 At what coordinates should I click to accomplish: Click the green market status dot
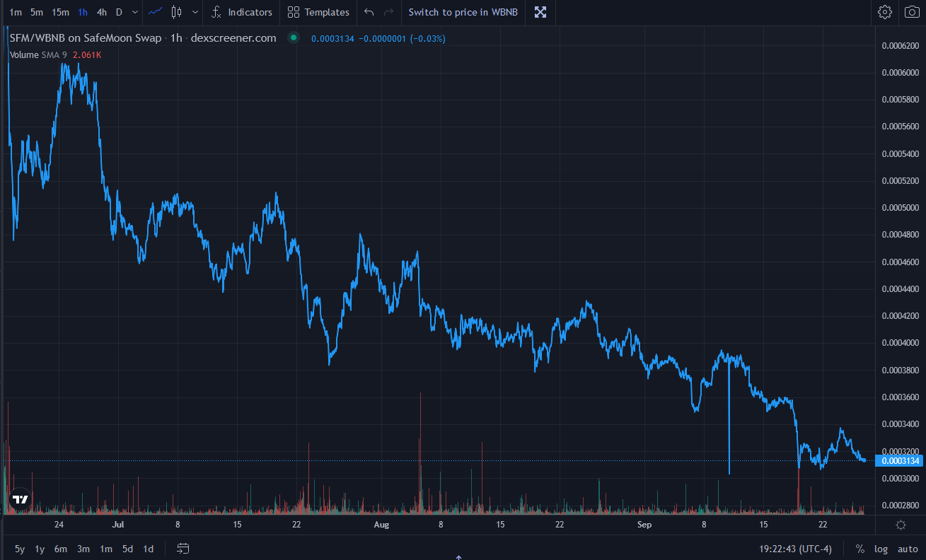point(293,38)
